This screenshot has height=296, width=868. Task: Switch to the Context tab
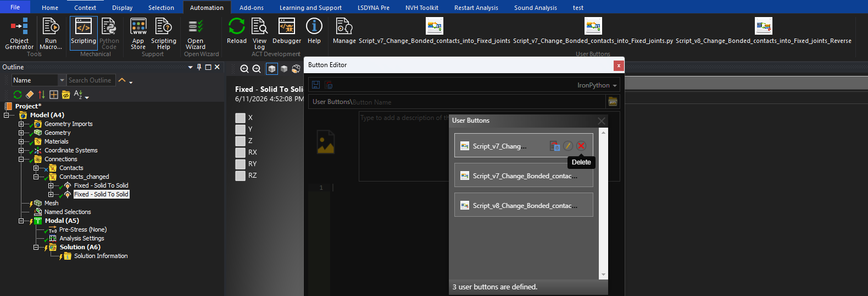click(85, 8)
